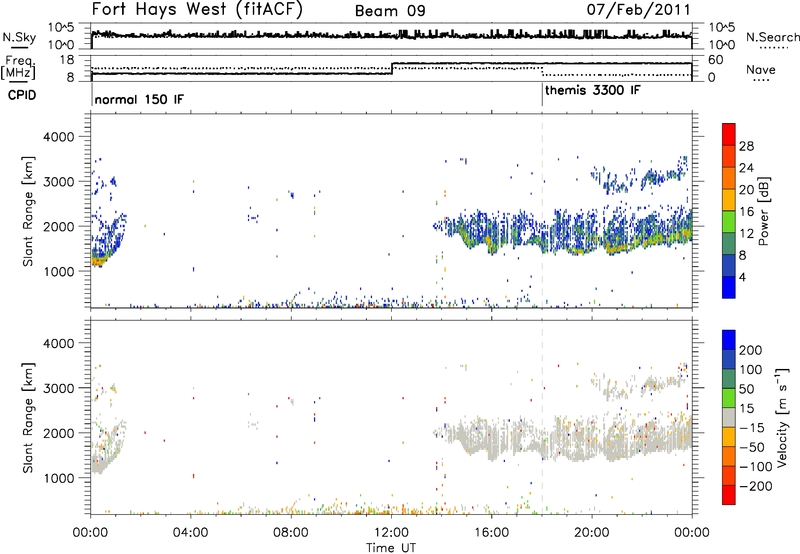Select the "Beam 09" header label
Image resolution: width=800 pixels, height=554 pixels.
pos(390,11)
